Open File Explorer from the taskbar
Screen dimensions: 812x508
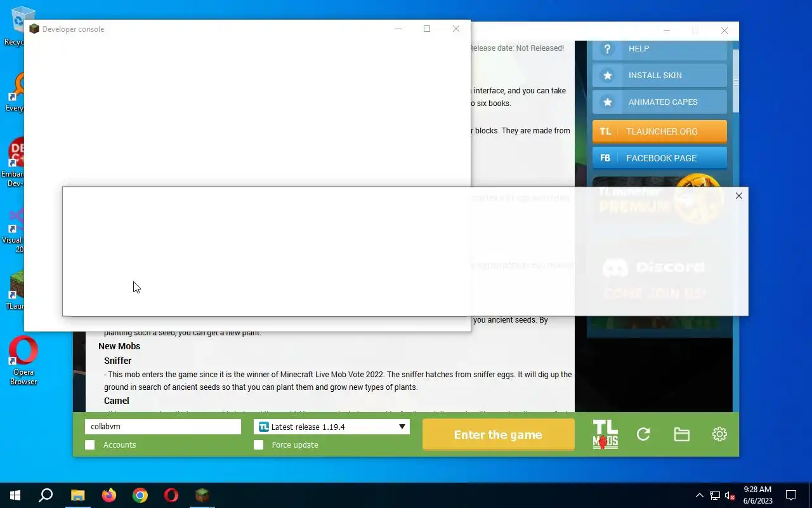77,495
